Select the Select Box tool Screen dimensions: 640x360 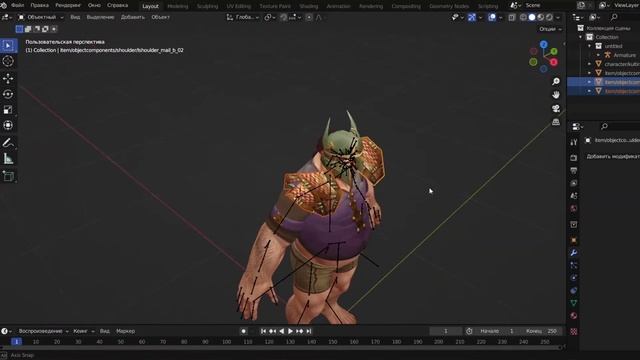click(8, 45)
